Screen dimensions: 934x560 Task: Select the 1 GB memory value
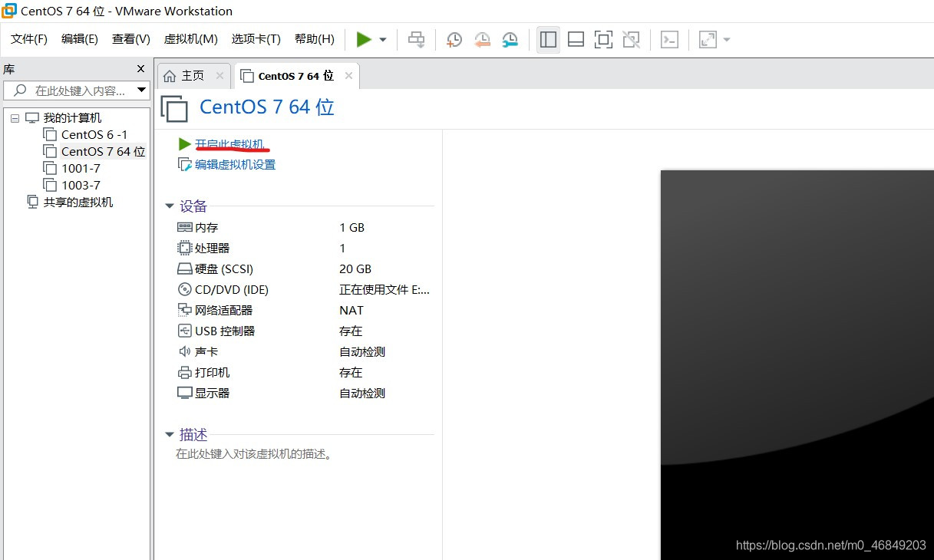(x=351, y=227)
